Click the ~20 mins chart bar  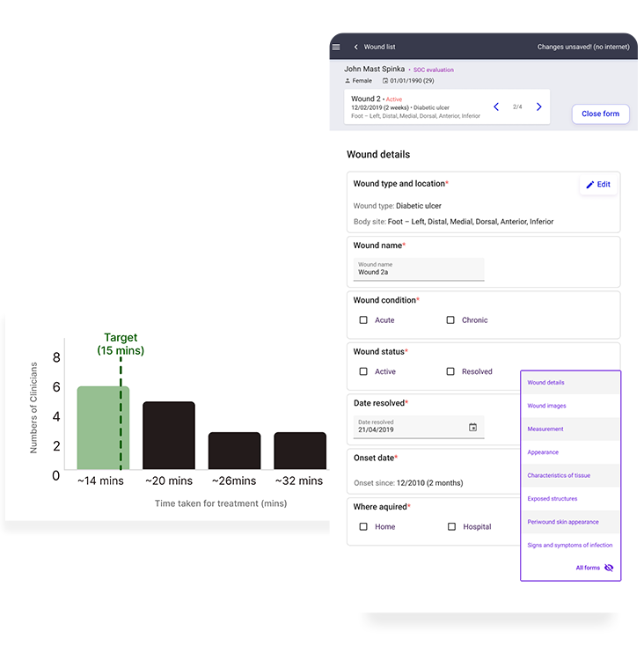point(169,436)
